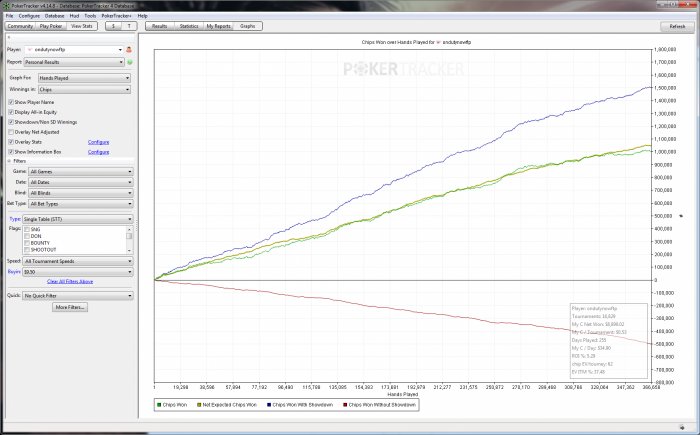Toggle Display All-in Equity checkbox
The height and width of the screenshot is (435, 700).
tap(11, 112)
